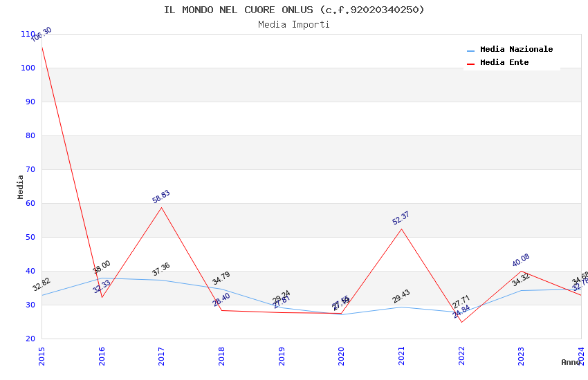
Task: Click the 2023 x-axis year label
Action: (x=522, y=357)
